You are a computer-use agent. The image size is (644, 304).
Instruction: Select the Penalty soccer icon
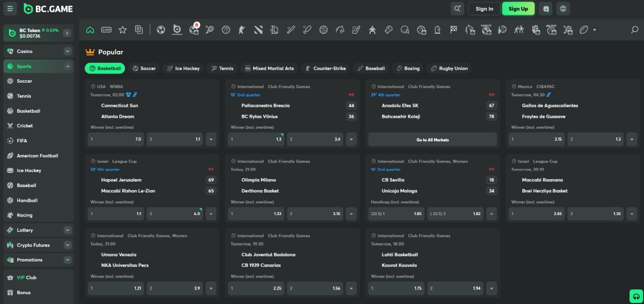pos(486,29)
